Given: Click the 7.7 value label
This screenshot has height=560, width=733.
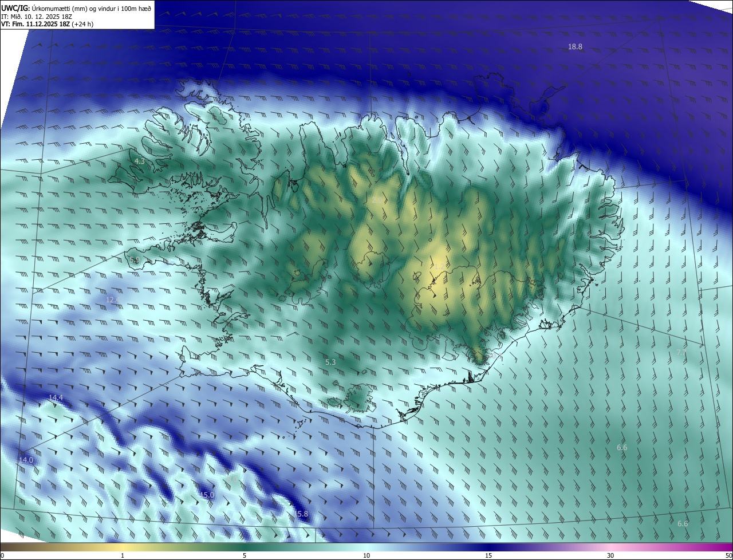Looking at the screenshot, I should [681, 352].
